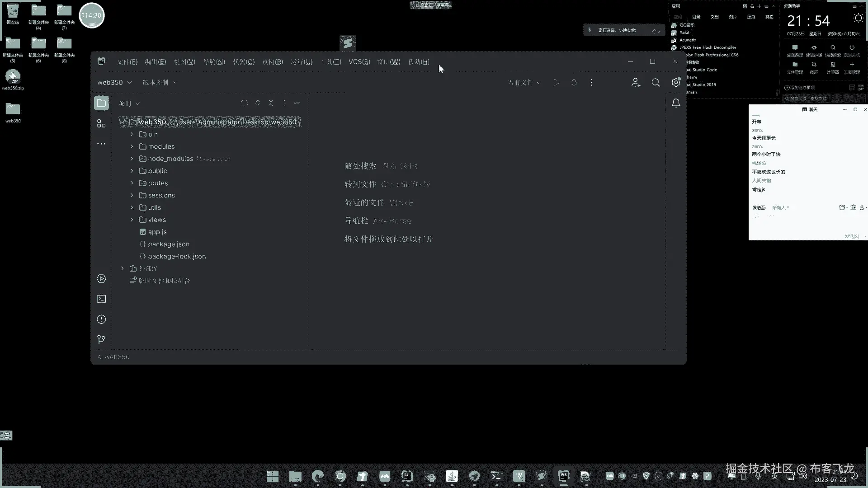Open the Git tool window icon
This screenshot has height=488, width=868.
coord(101,339)
